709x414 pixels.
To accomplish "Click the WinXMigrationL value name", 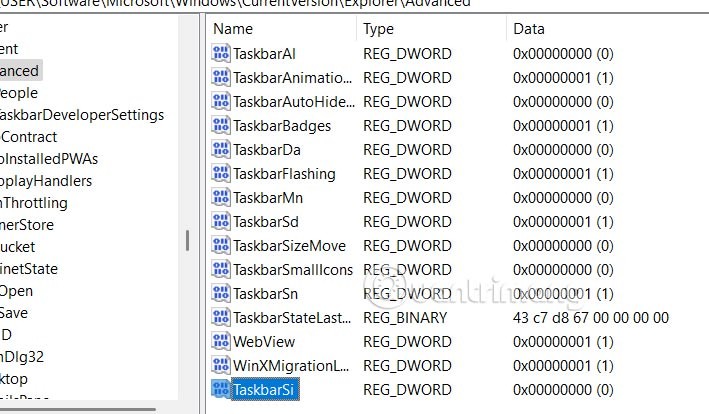I will pos(292,366).
